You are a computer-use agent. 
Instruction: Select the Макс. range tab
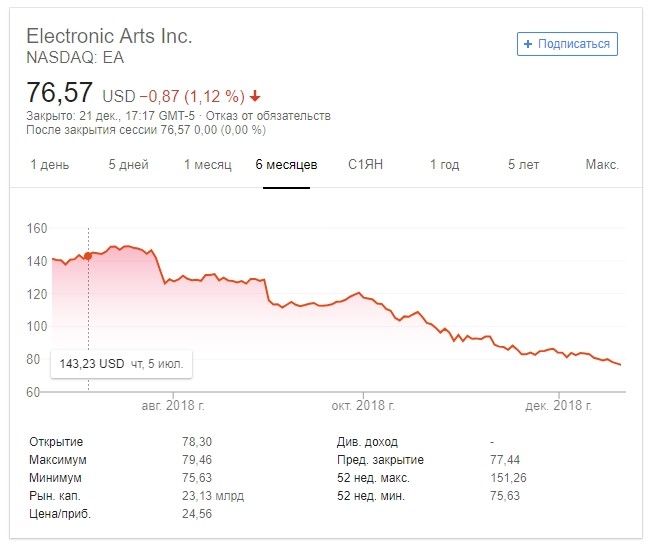602,165
